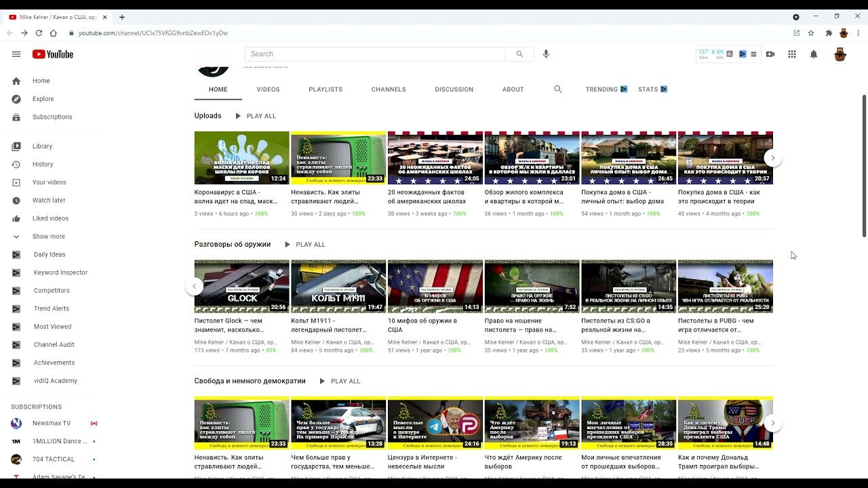Viewport: 868px width, 488px height.
Task: Switch to the Channels tab
Action: pyautogui.click(x=389, y=89)
